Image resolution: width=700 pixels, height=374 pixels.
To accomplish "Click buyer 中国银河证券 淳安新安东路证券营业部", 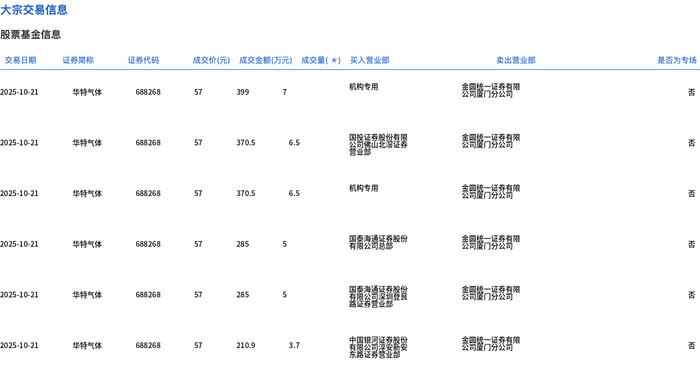I will pos(378,347).
